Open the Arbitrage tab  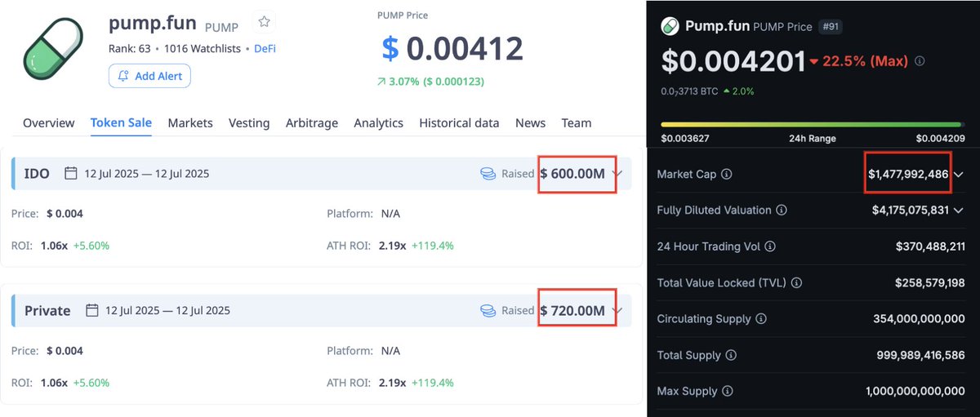point(312,123)
